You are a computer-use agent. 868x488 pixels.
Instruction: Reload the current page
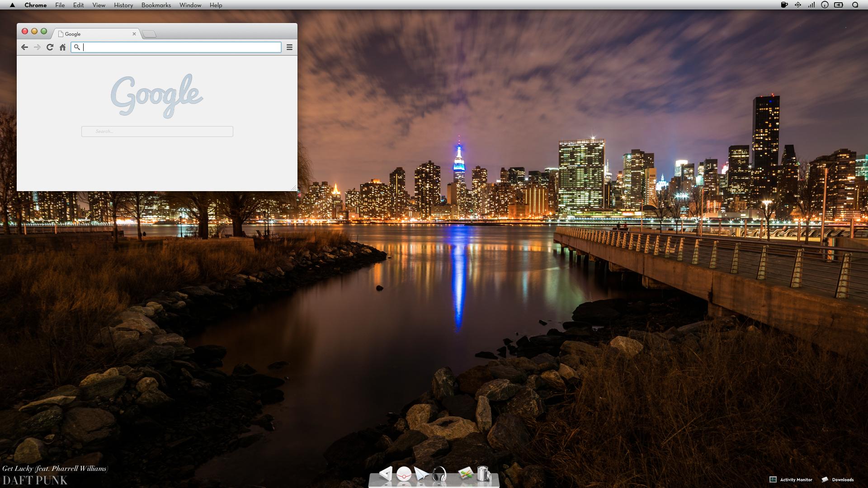point(50,47)
